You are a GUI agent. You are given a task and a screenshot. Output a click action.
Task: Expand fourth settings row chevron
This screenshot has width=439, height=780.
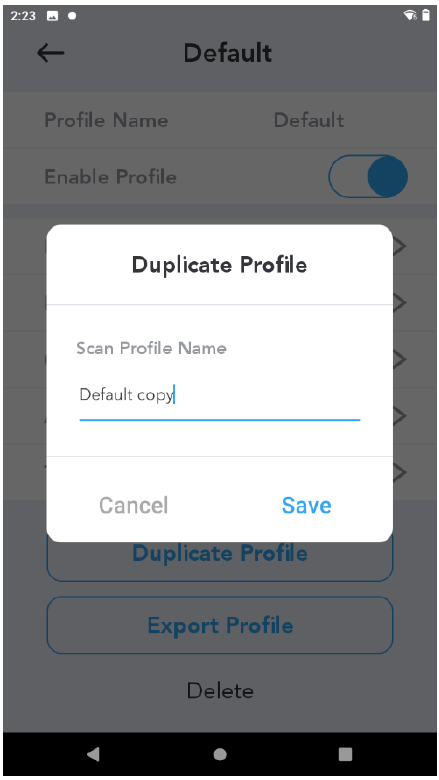[400, 415]
